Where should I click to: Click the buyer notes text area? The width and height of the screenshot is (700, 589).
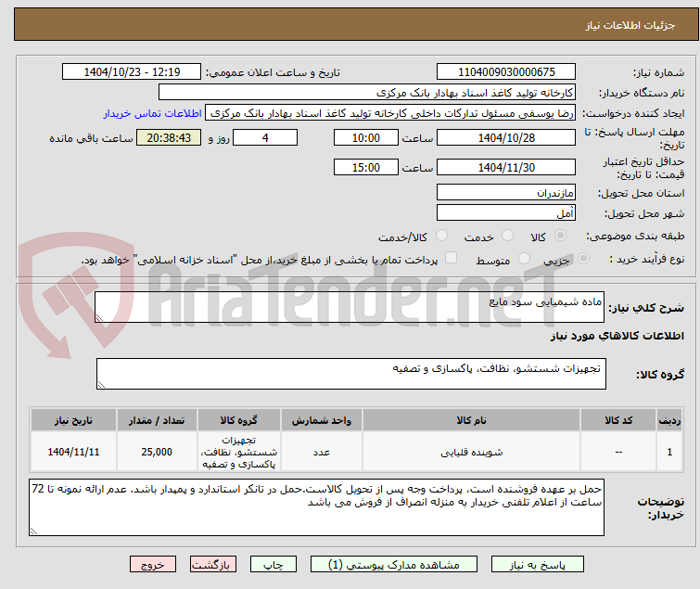point(316,507)
